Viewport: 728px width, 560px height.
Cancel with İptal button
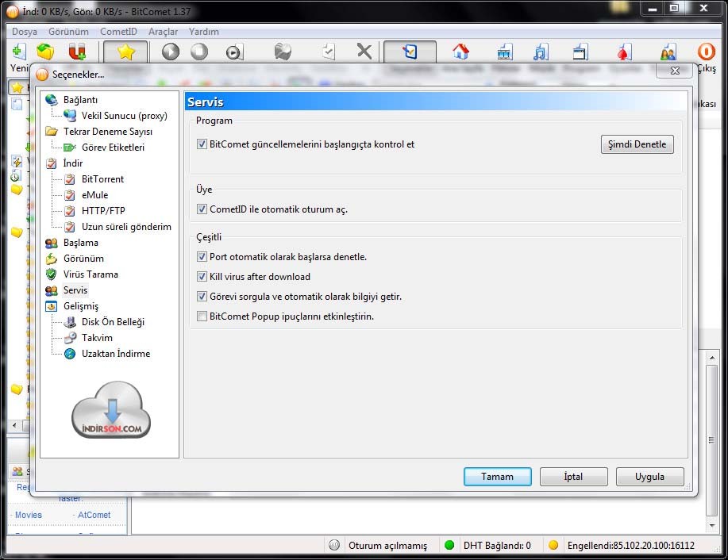(573, 477)
